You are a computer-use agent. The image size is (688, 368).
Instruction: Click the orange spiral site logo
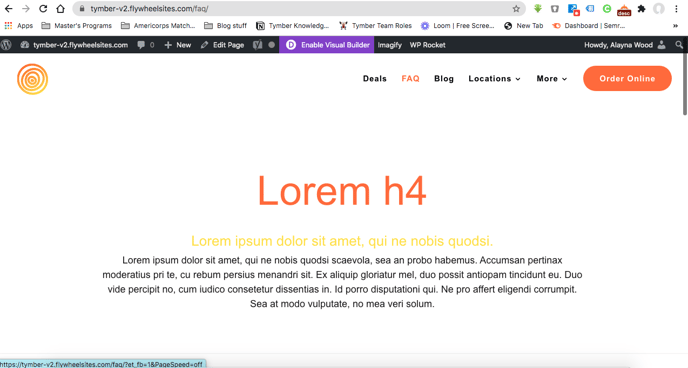(x=32, y=79)
